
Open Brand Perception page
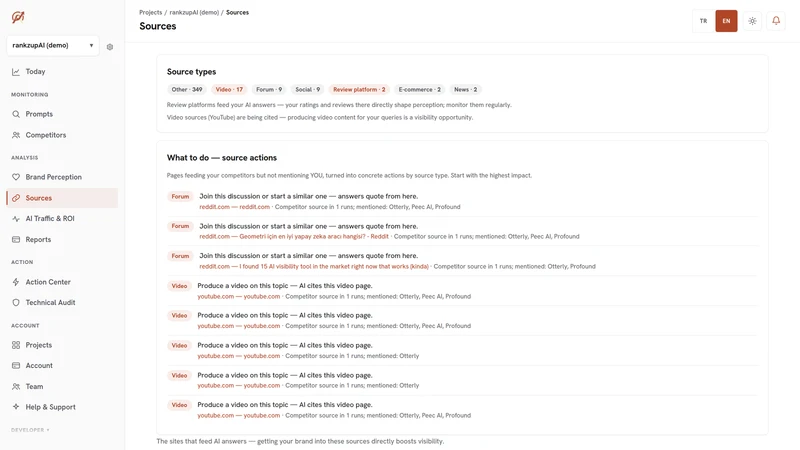(62, 177)
